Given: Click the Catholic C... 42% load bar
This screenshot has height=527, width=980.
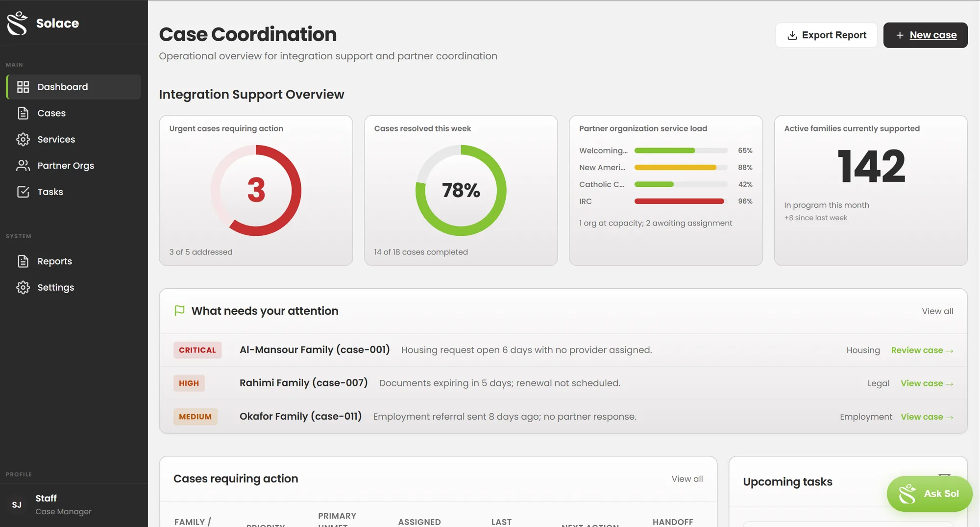Looking at the screenshot, I should point(681,184).
